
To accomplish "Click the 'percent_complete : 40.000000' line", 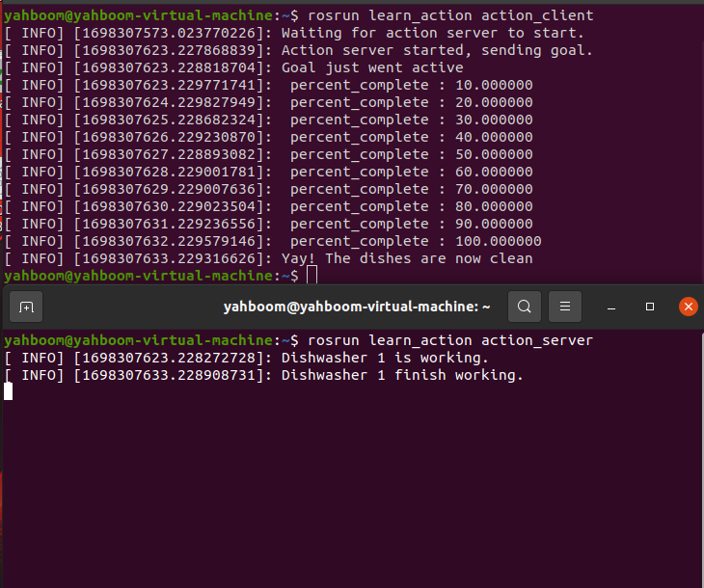I will pyautogui.click(x=268, y=137).
